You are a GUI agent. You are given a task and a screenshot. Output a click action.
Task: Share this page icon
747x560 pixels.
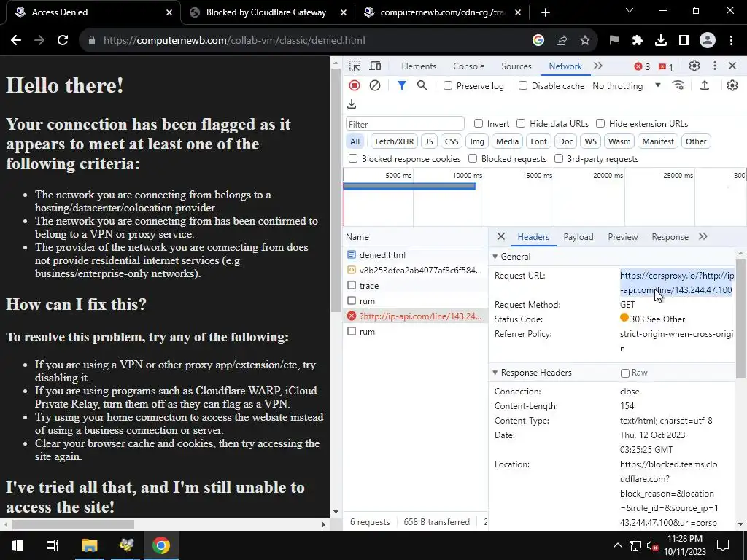coord(562,41)
